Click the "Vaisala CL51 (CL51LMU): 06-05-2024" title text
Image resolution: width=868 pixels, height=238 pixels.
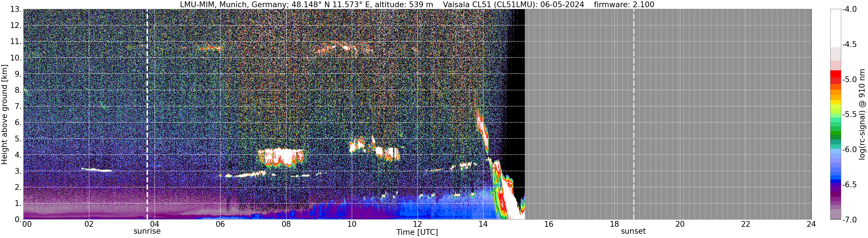click(514, 4)
